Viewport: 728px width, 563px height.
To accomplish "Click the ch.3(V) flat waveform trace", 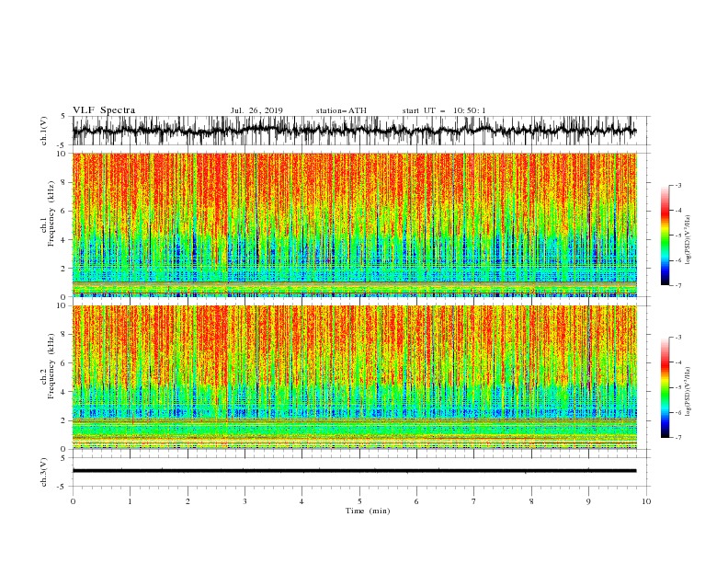I will click(354, 471).
